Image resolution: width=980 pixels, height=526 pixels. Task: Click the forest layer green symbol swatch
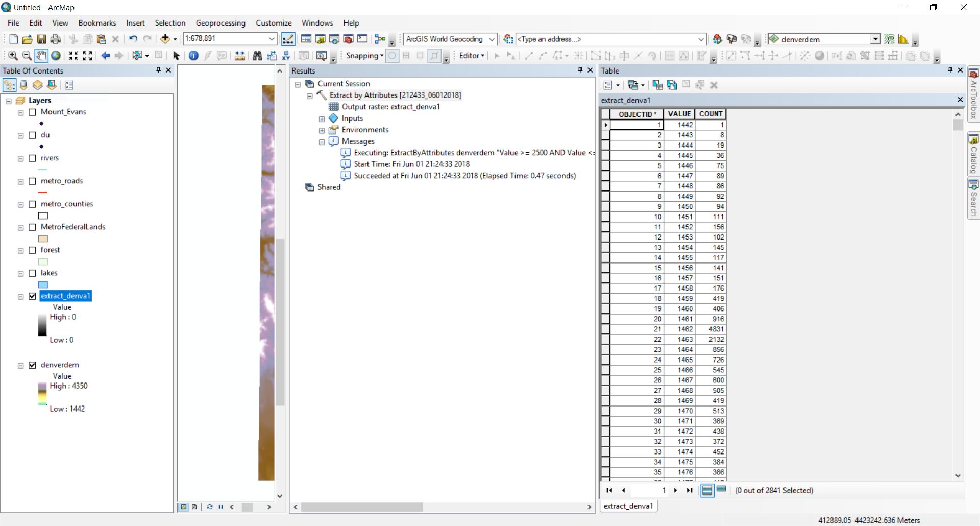pyautogui.click(x=43, y=261)
